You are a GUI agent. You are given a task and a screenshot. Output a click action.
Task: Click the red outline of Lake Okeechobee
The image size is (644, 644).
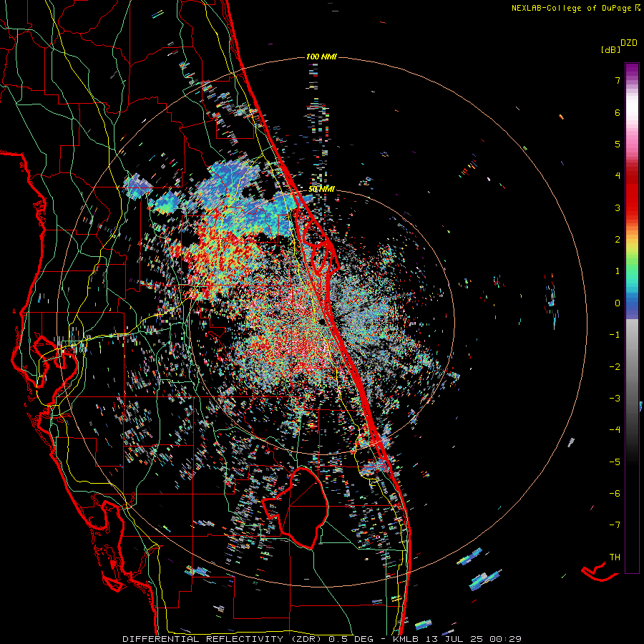[296, 507]
